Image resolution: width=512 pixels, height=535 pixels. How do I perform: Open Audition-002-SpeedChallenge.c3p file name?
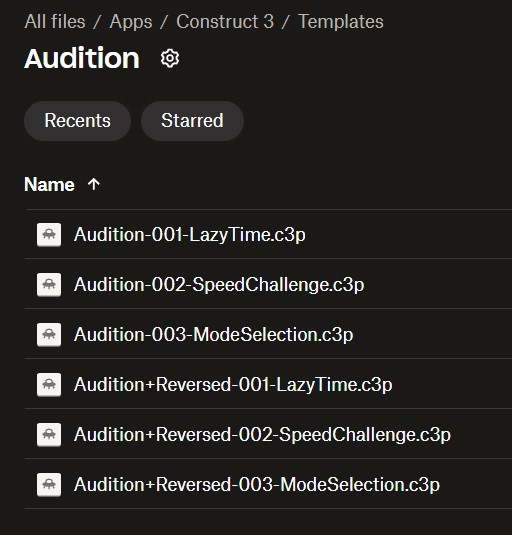coord(219,285)
